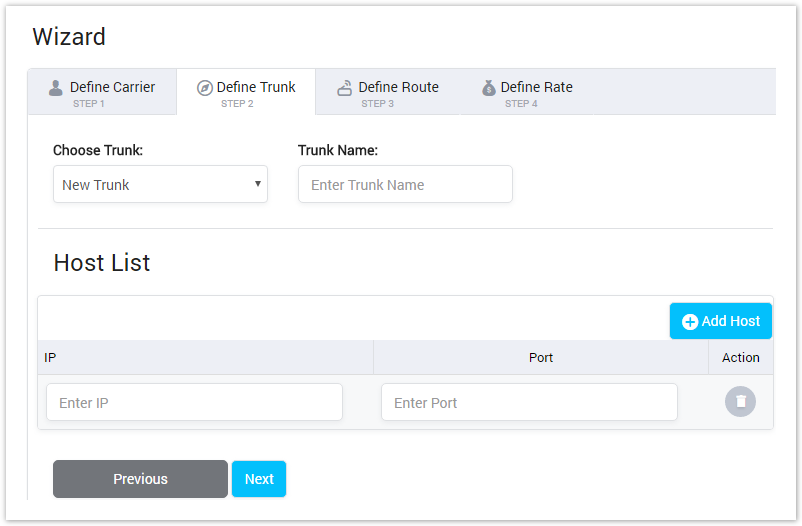
Task: Click the router icon on Define Route tab
Action: coord(345,88)
